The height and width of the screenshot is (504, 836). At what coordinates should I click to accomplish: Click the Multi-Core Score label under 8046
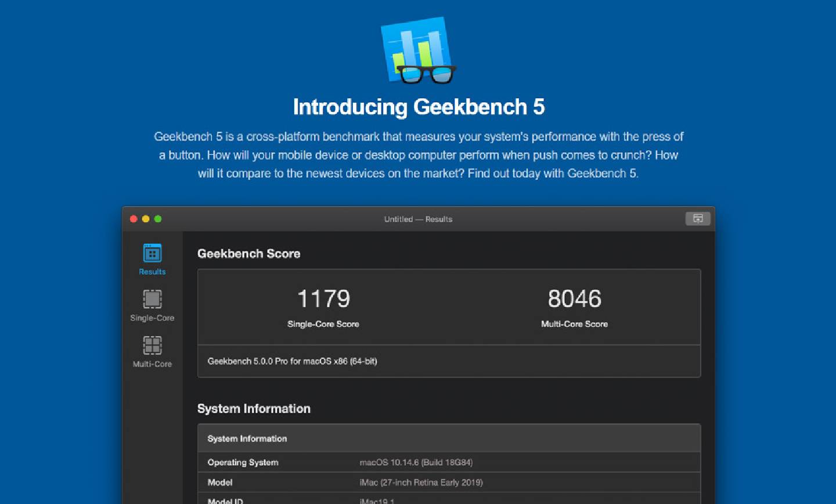[x=574, y=324]
